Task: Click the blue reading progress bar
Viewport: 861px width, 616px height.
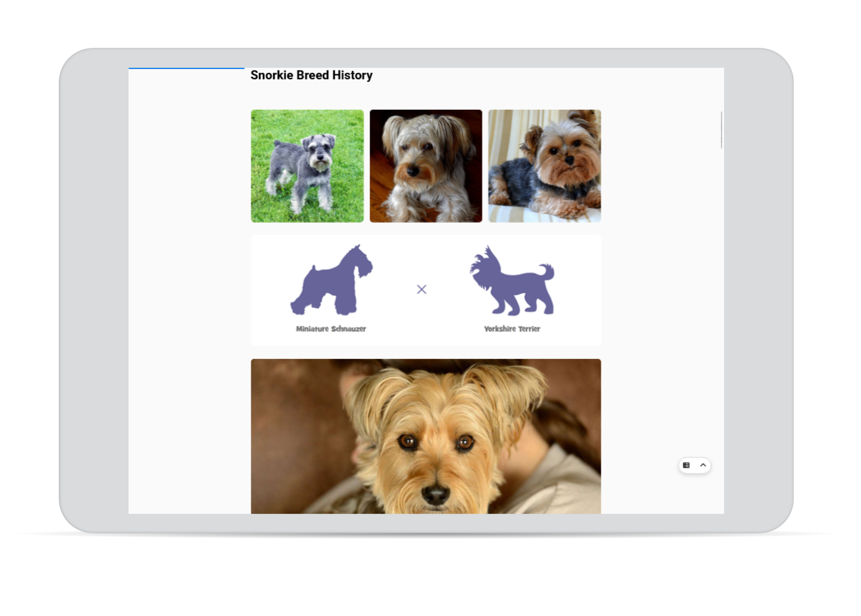Action: [x=187, y=68]
